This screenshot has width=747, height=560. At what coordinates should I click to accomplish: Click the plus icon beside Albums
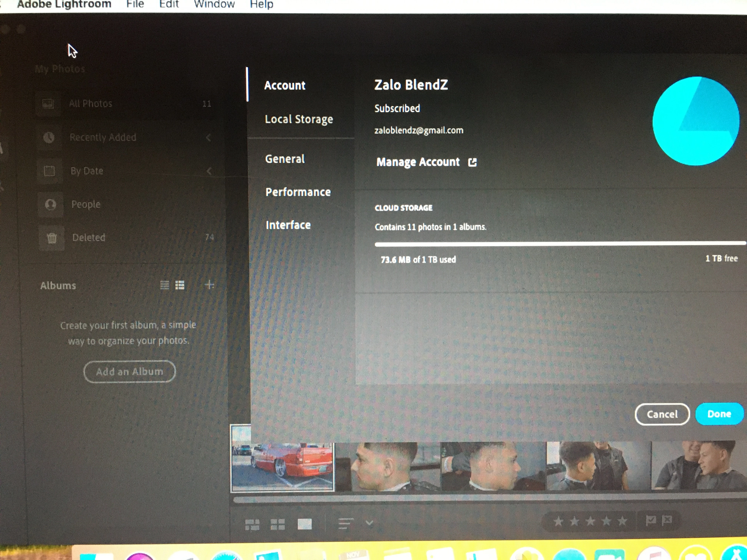pyautogui.click(x=209, y=285)
